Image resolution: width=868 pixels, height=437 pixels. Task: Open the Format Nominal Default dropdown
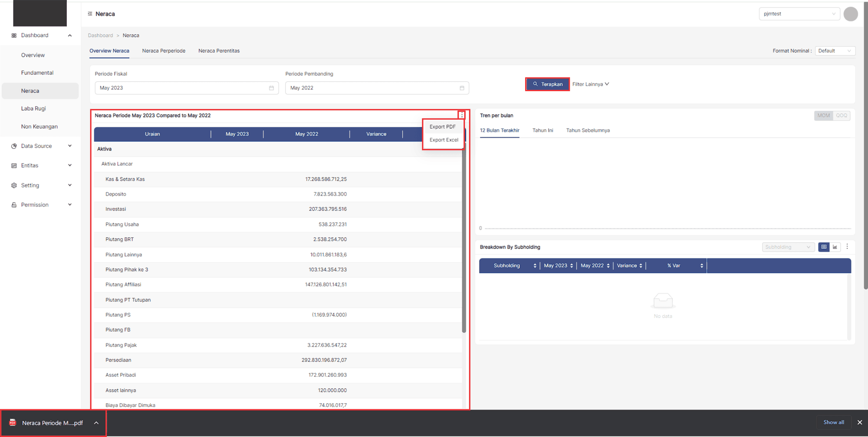pyautogui.click(x=835, y=51)
